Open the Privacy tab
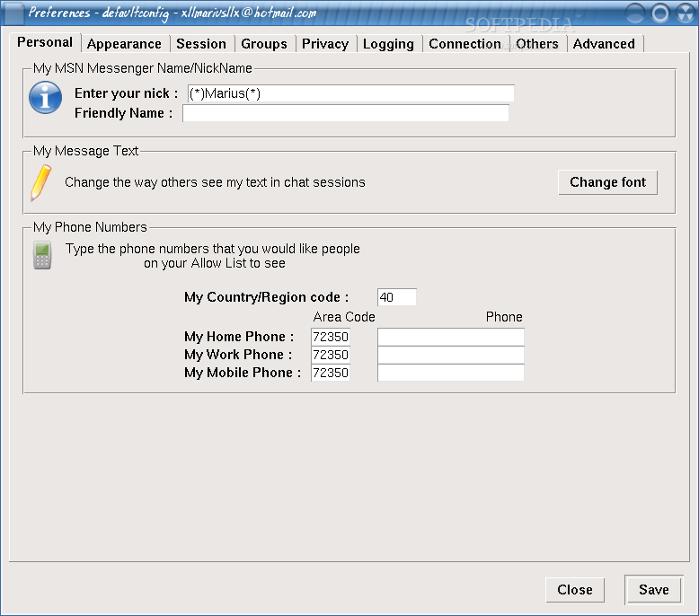This screenshot has height=616, width=699. point(325,44)
